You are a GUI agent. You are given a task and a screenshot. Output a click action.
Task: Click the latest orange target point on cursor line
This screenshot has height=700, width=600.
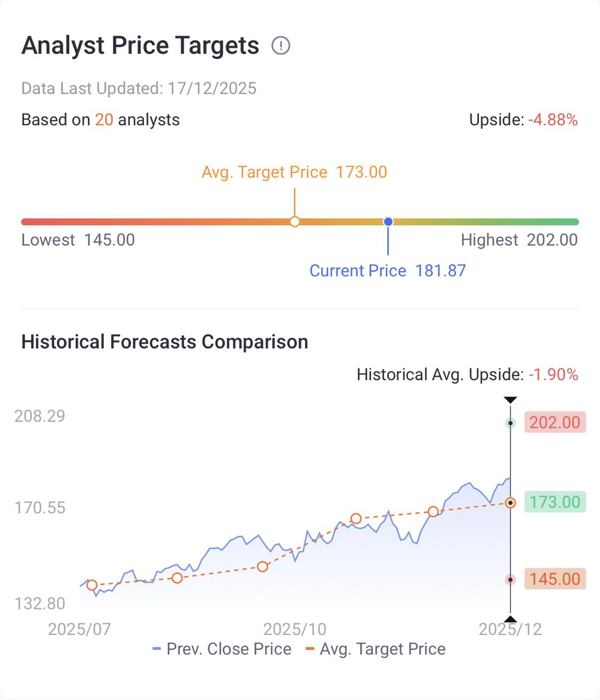point(510,503)
